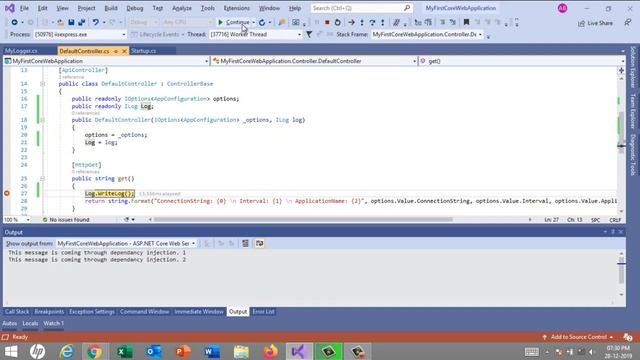Click the Save All icon

[81, 22]
